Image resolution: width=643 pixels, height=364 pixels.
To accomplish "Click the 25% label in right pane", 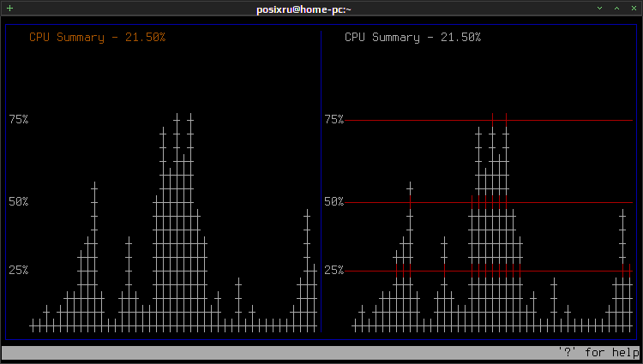I will 334,271.
